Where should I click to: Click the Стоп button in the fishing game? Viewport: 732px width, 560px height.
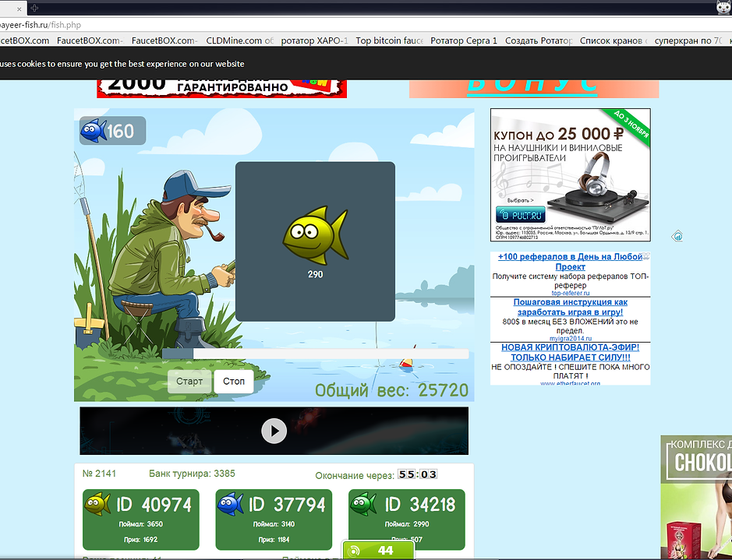[233, 382]
